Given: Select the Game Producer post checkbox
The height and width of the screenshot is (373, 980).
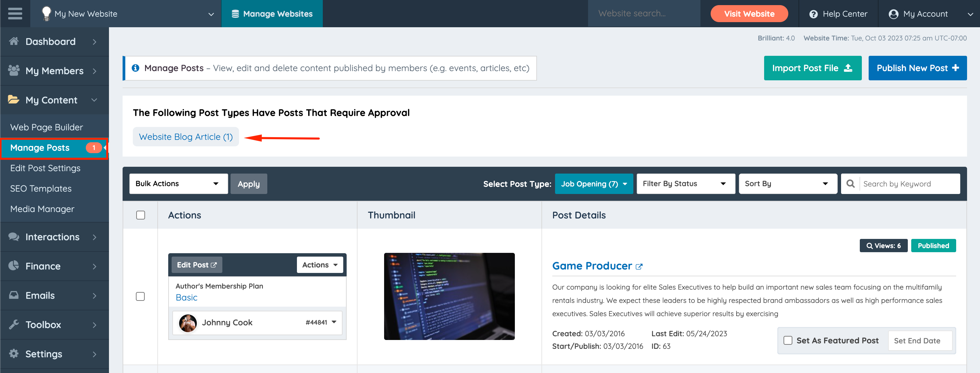Looking at the screenshot, I should pyautogui.click(x=140, y=296).
